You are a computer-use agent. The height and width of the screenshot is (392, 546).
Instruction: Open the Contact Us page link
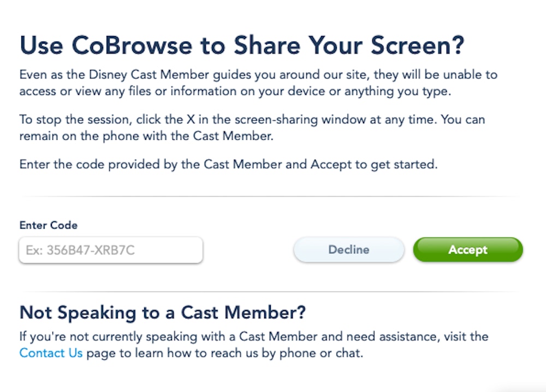(x=51, y=353)
